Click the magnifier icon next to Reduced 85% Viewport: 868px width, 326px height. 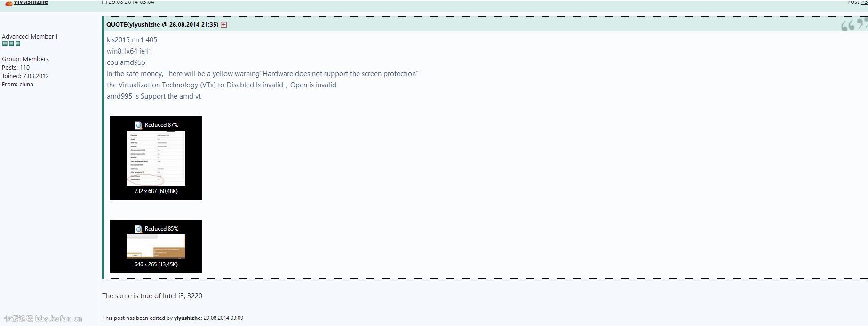138,229
